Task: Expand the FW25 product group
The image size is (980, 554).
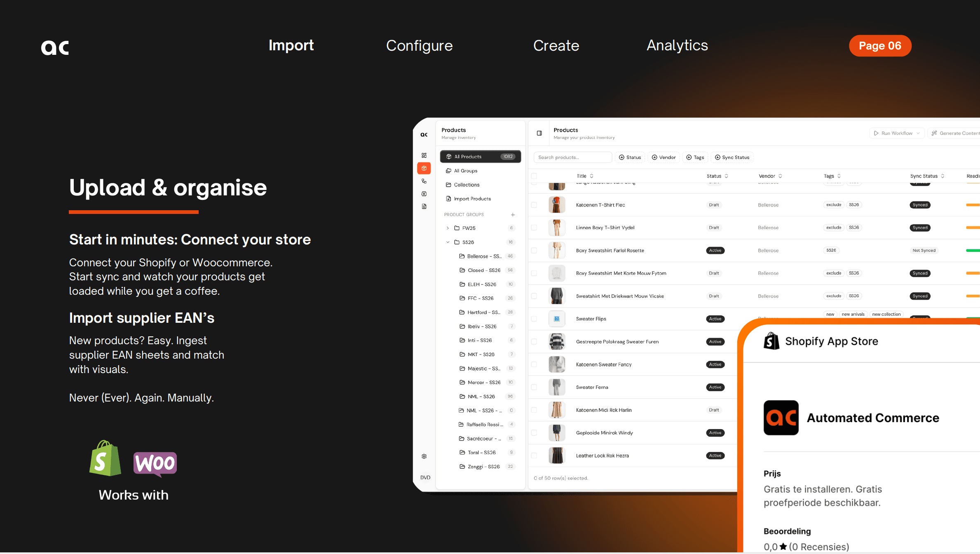Action: 448,228
